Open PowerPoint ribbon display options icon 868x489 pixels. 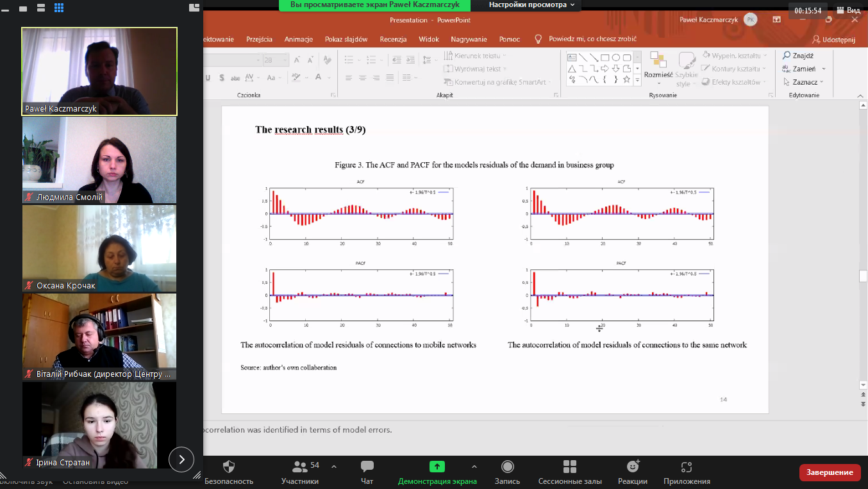pyautogui.click(x=776, y=20)
